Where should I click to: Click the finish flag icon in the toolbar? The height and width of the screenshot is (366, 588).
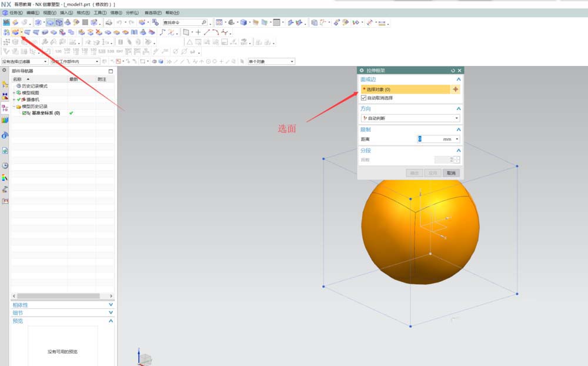click(x=6, y=22)
